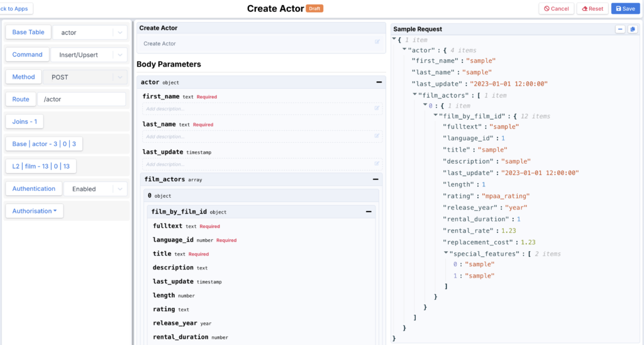Click the edit icon beside Create Actor description
644x345 pixels.
[377, 42]
